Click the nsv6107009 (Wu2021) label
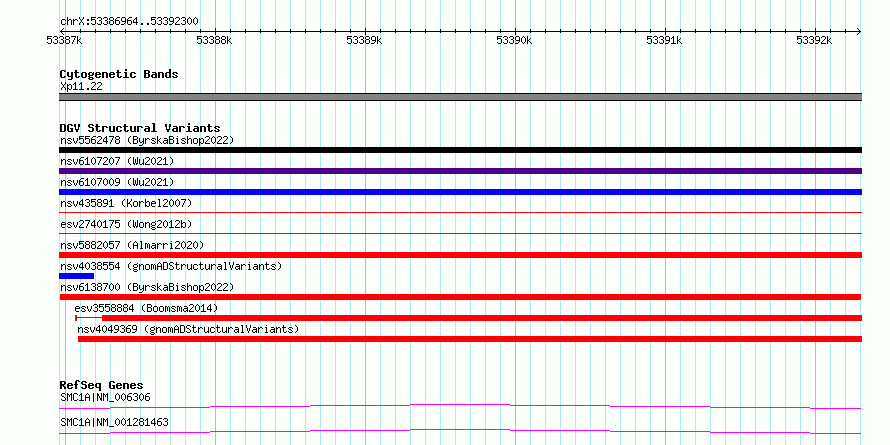The image size is (890, 445). [x=117, y=182]
